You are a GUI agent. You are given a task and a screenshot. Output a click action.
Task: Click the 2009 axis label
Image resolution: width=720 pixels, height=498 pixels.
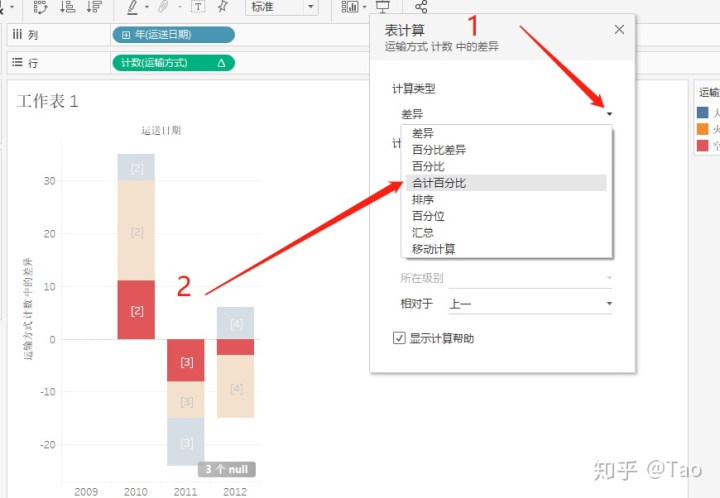pyautogui.click(x=86, y=492)
